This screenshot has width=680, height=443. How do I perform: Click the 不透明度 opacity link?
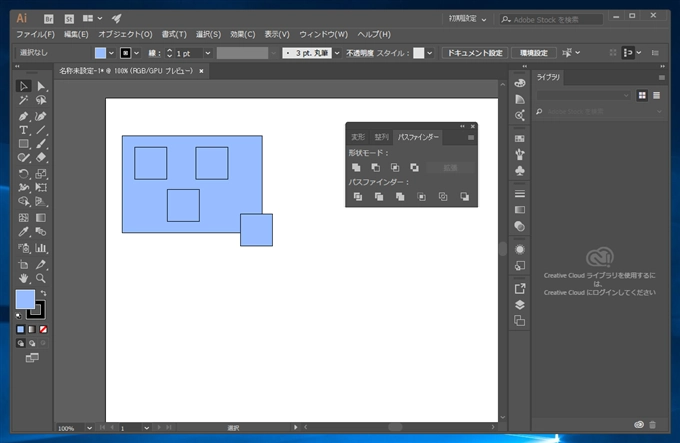pos(360,53)
